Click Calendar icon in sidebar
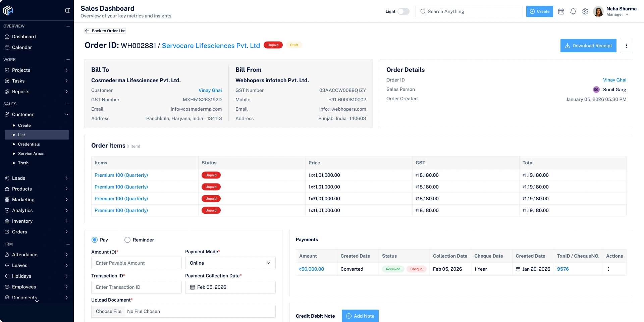The height and width of the screenshot is (322, 644). (x=7, y=47)
